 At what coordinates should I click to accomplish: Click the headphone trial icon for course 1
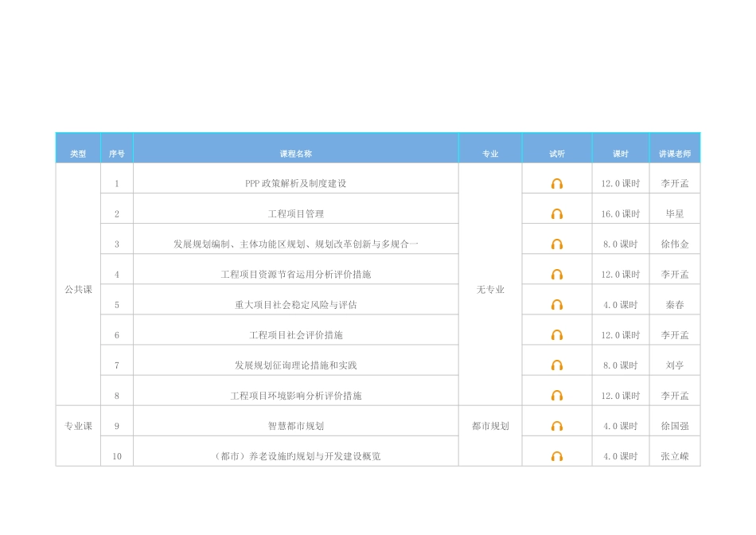tap(557, 184)
